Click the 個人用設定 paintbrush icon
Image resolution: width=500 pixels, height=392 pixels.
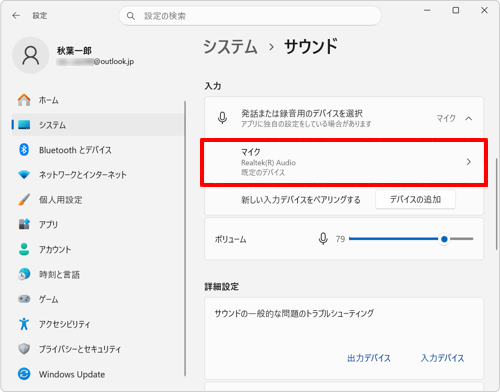(24, 199)
